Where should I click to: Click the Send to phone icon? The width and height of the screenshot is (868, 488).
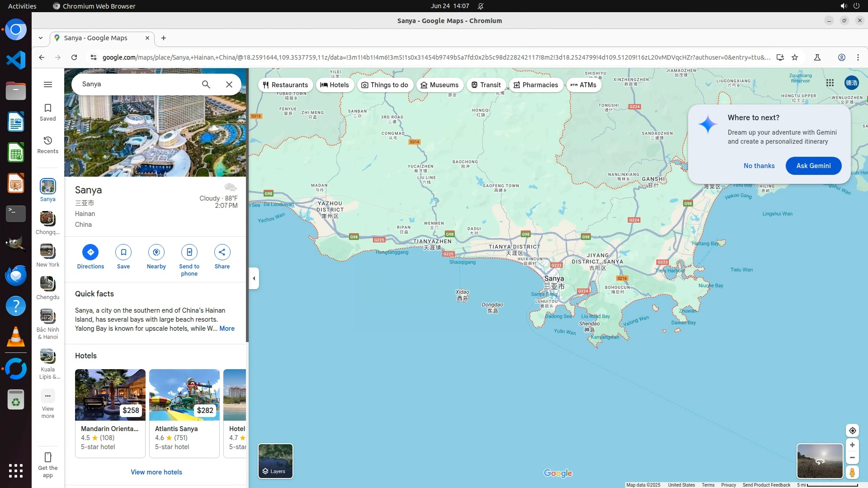click(x=189, y=252)
